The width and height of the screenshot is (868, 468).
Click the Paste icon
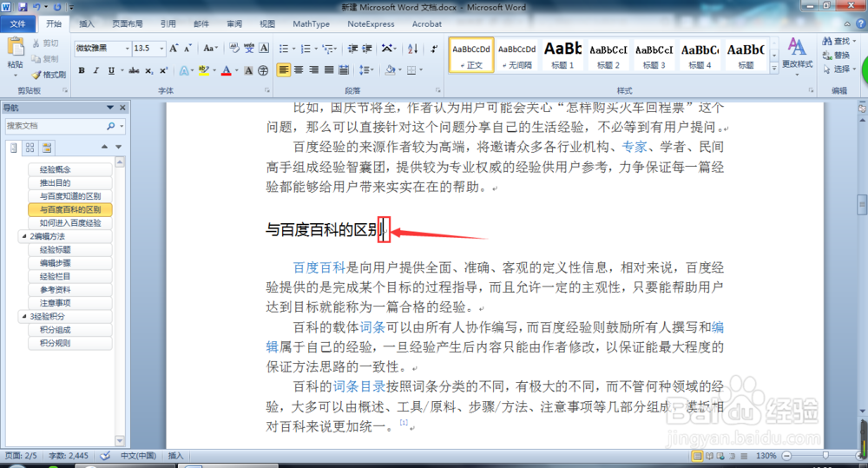(x=15, y=48)
